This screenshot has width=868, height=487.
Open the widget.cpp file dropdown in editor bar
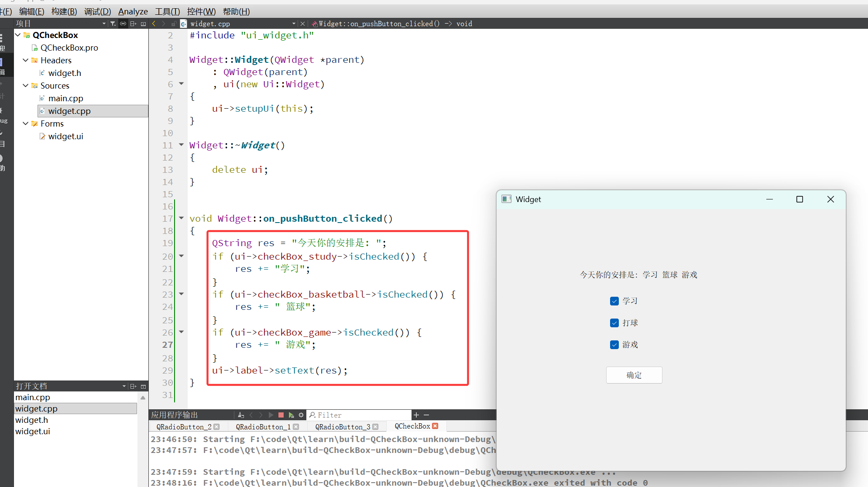pos(294,24)
